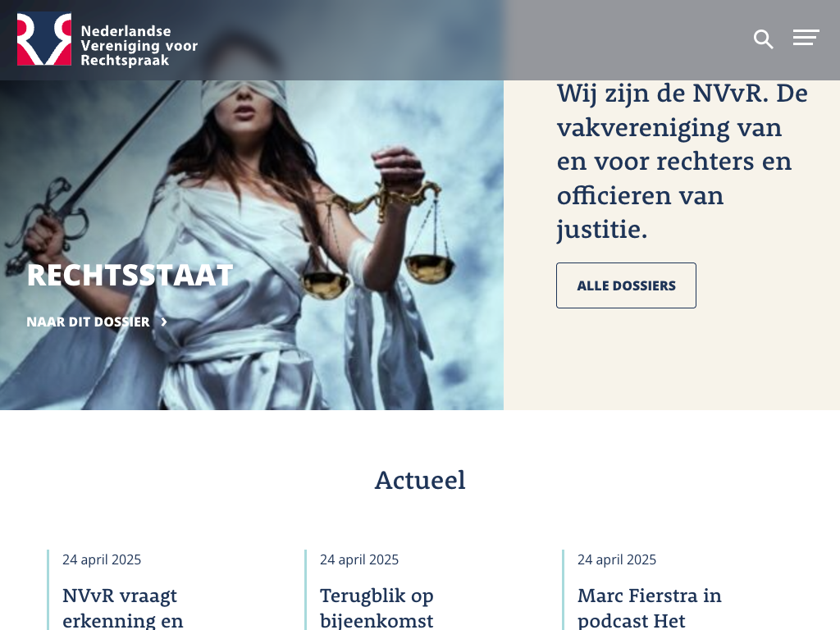
Task: Open article Marc Fierstra in podcast
Action: pyautogui.click(x=650, y=608)
